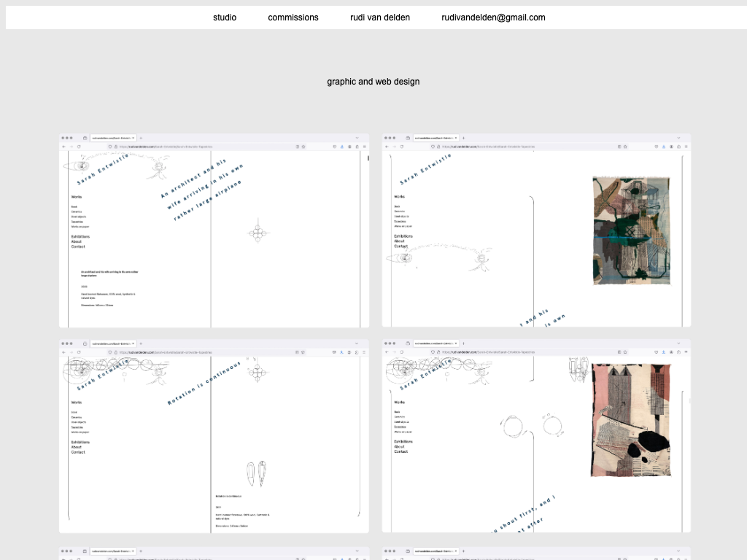Image resolution: width=747 pixels, height=560 pixels.
Task: Click the teardrop pair drawing in Rotation screenshot
Action: coord(256,473)
